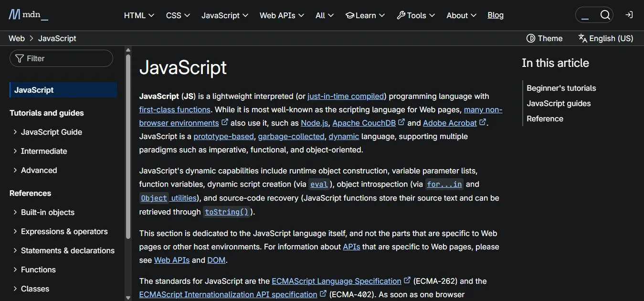This screenshot has height=301, width=644.
Task: Click external link icon beside ECMAScript Language Specification
Action: [407, 280]
